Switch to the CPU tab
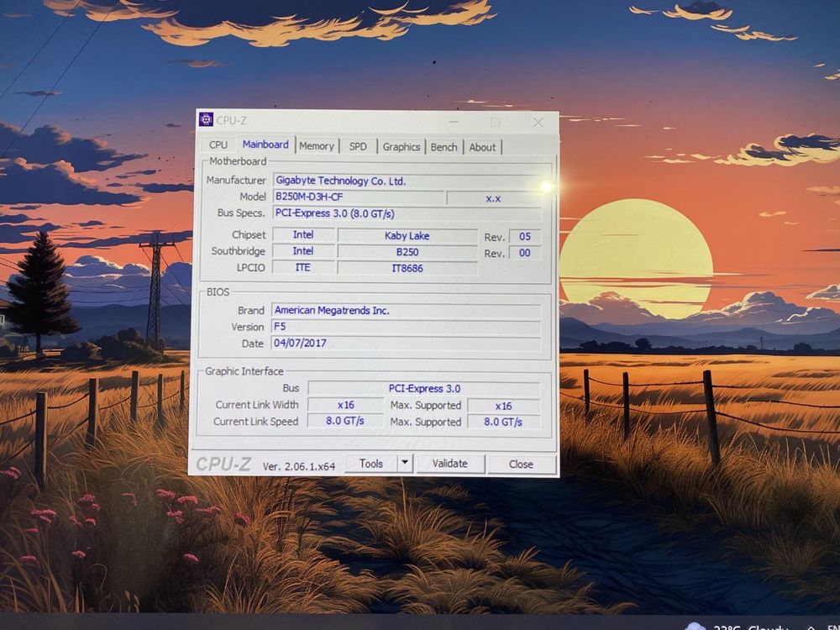Screen dimensions: 840x630 218,144
